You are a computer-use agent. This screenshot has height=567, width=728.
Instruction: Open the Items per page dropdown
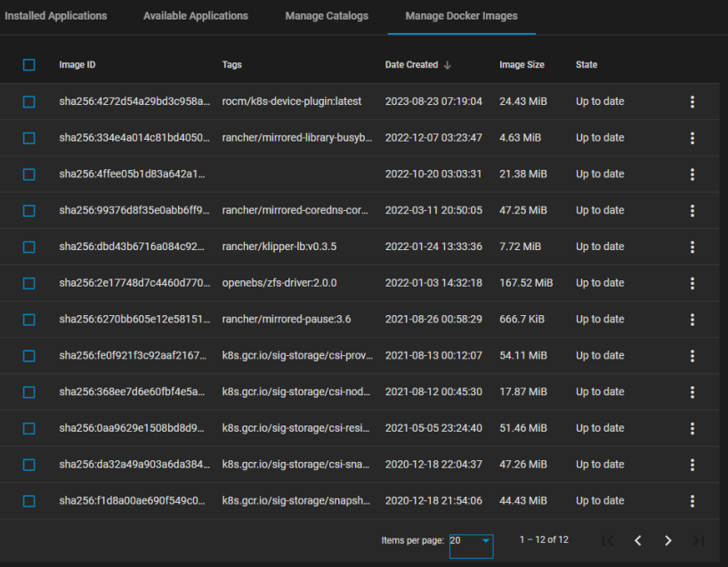[471, 540]
